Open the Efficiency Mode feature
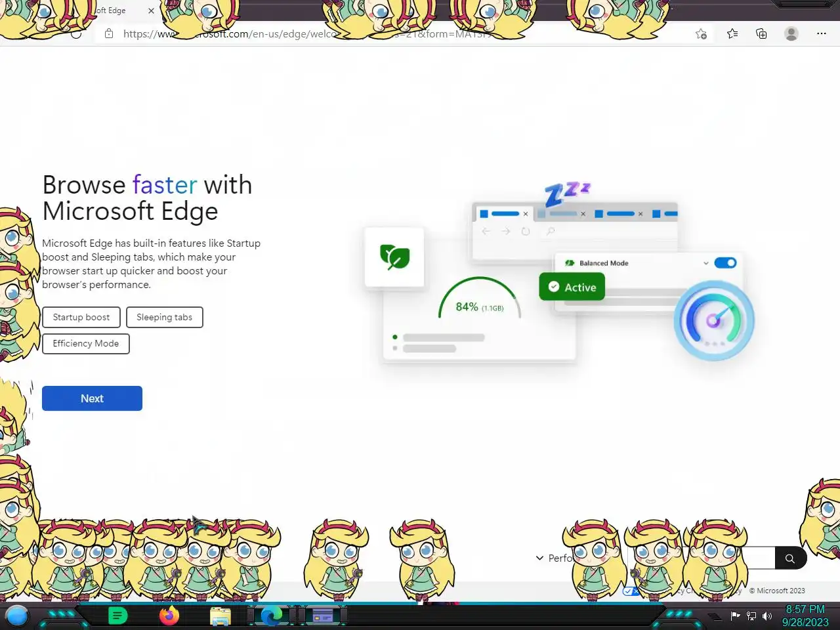The image size is (840, 630). coord(86,343)
